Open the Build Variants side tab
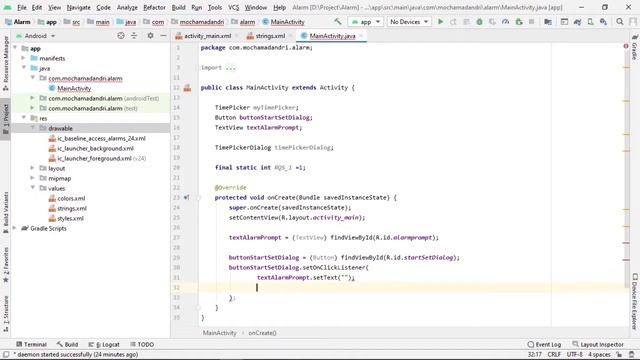640x360 pixels. point(5,212)
